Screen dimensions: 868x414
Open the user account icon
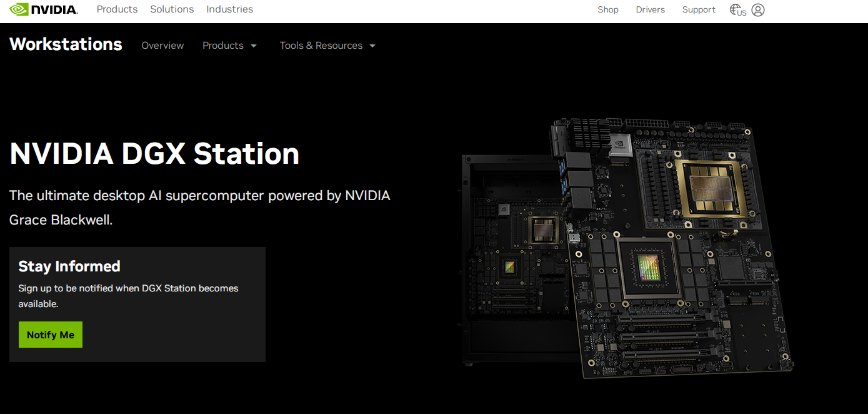tap(758, 10)
